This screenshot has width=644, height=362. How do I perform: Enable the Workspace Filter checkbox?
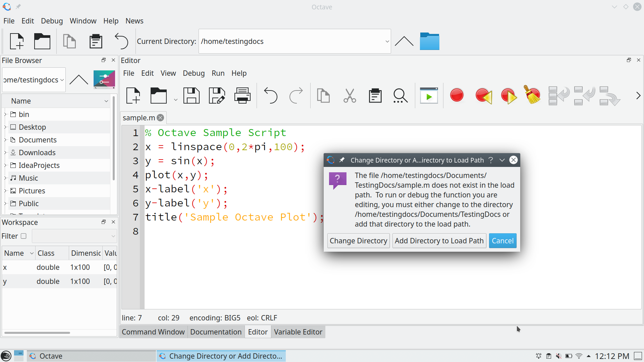coord(23,236)
